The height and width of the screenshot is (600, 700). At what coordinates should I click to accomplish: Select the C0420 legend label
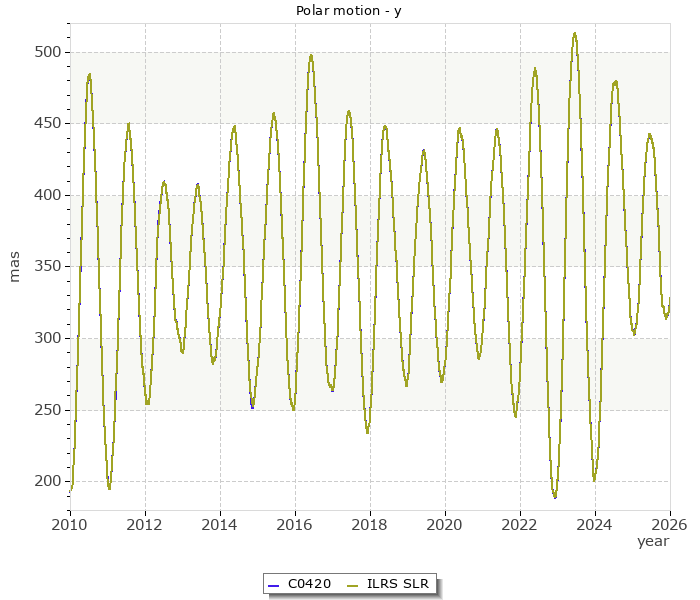click(309, 583)
